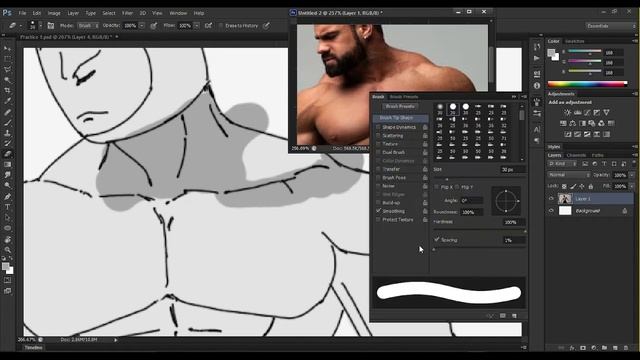Enable the Shape Dynamics checkbox
The image size is (640, 360).
click(x=378, y=127)
